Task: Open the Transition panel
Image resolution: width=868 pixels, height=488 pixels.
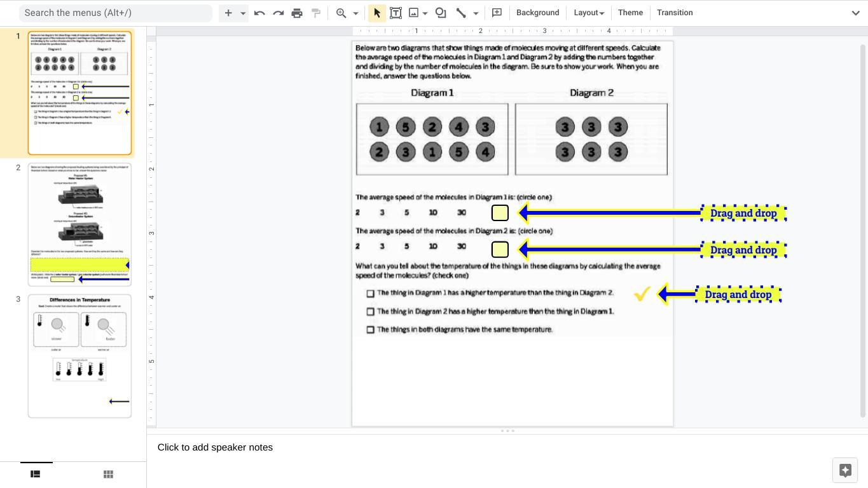Action: tap(675, 13)
